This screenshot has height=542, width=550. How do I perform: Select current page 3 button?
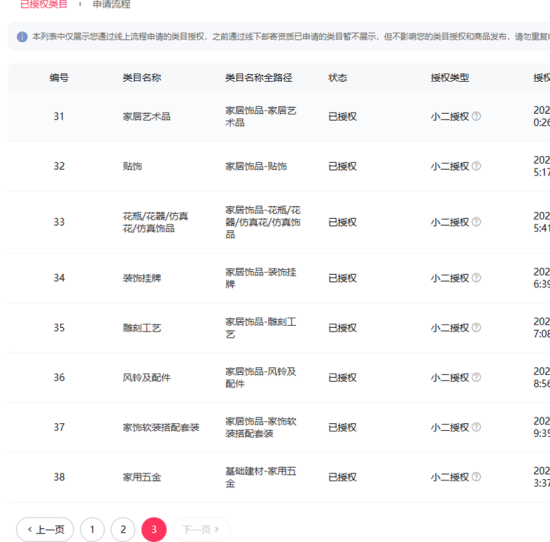154,529
